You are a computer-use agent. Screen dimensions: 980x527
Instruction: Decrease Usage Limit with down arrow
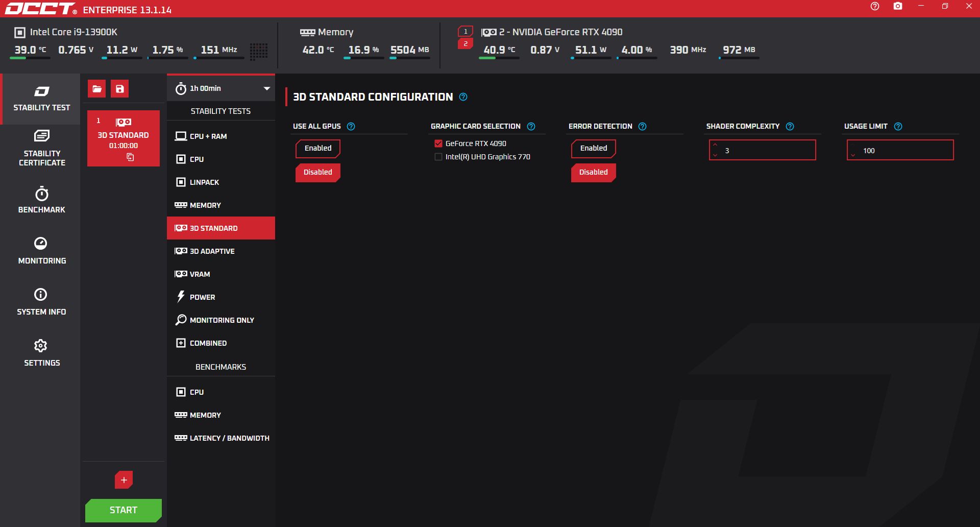tap(853, 155)
